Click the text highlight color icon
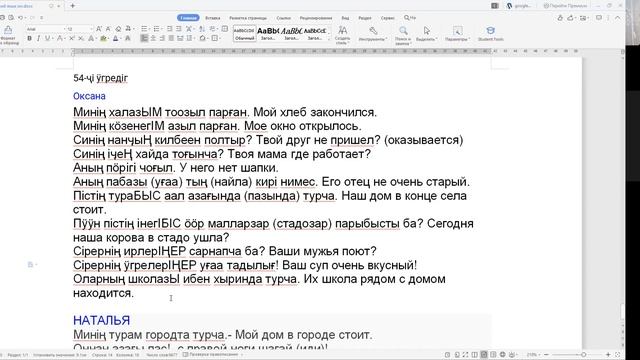Screen dimensions: 640x360 [103, 38]
